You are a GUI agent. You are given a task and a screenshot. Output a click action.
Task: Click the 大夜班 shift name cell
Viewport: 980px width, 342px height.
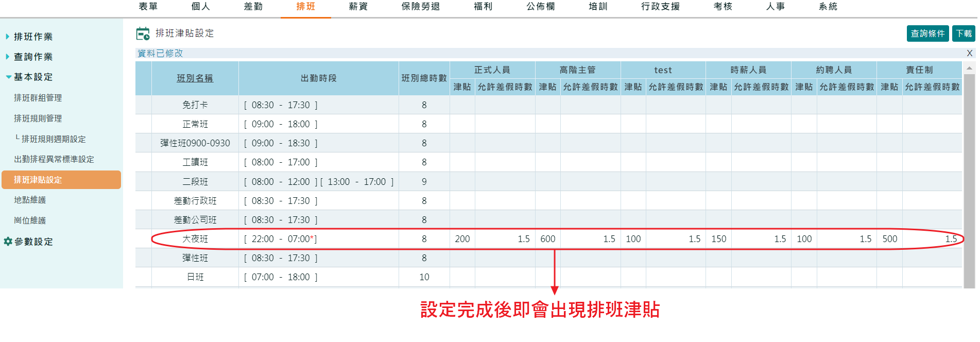pyautogui.click(x=195, y=239)
